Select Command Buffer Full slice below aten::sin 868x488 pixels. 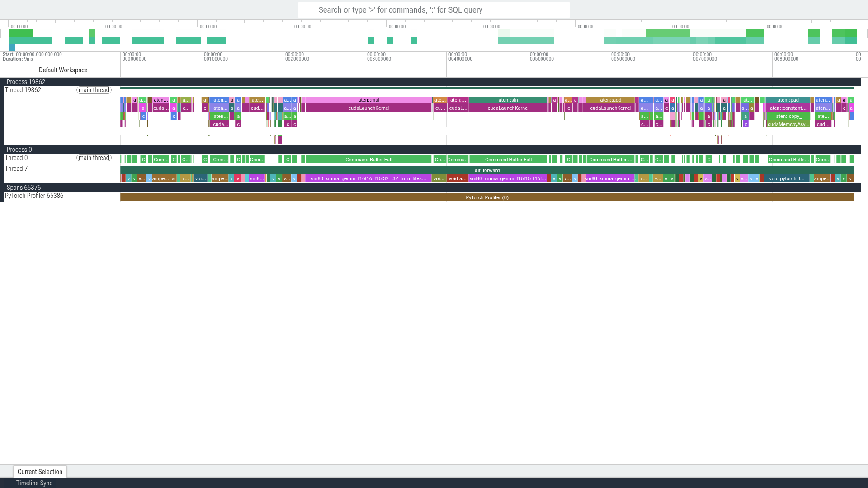(508, 160)
